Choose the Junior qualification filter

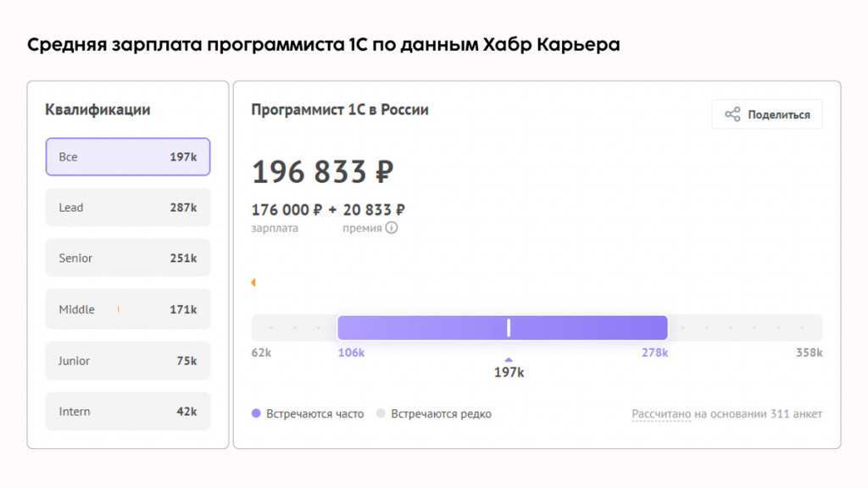pyautogui.click(x=127, y=361)
